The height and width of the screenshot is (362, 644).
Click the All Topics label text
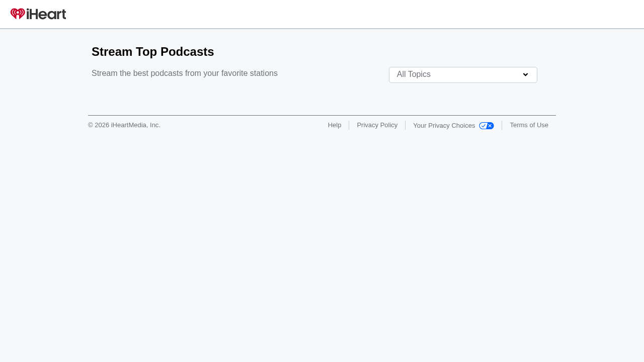pos(414,74)
